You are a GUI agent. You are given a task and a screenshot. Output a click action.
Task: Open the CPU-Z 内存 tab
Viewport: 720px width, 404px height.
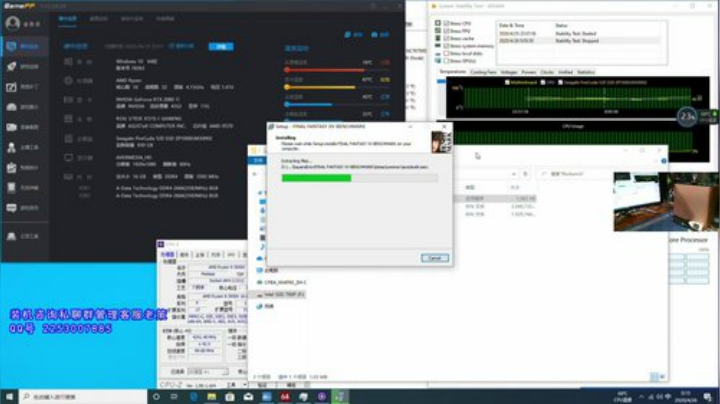coord(215,254)
